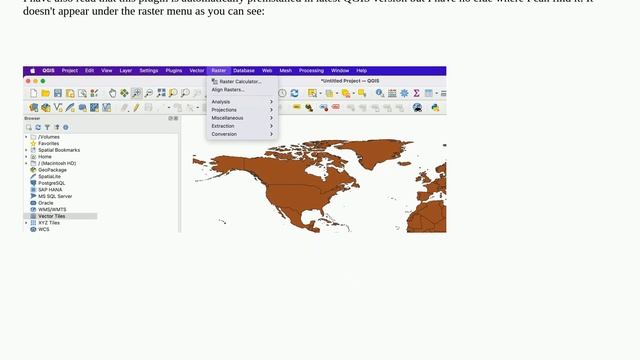
Task: Click the Browser filter funnel icon
Action: tap(47, 127)
